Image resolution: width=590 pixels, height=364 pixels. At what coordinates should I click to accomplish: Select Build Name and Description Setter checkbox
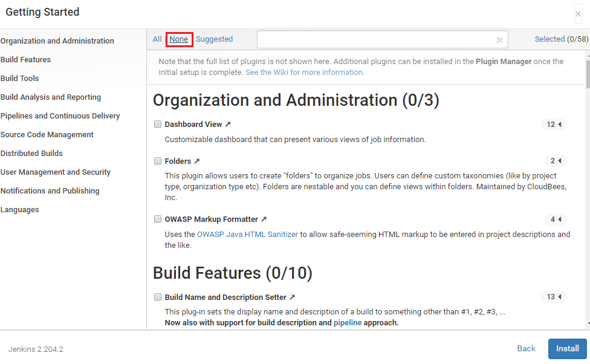click(x=158, y=297)
